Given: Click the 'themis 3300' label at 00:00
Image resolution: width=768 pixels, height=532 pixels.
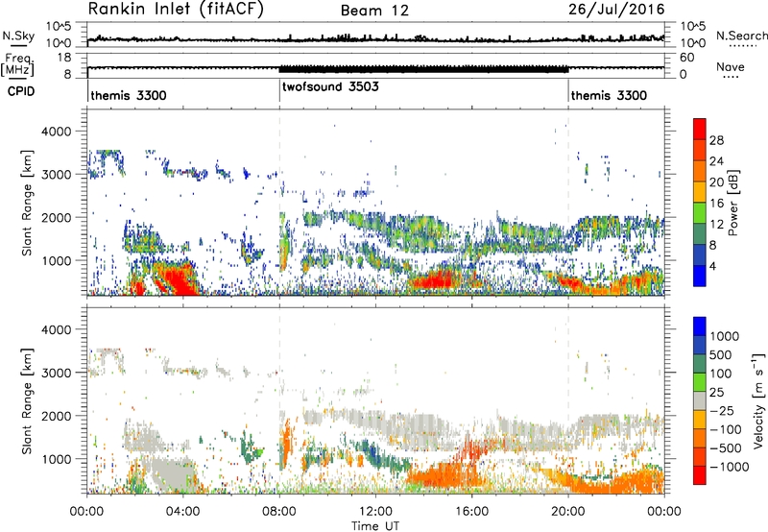Looking at the screenshot, I should click(x=129, y=95).
